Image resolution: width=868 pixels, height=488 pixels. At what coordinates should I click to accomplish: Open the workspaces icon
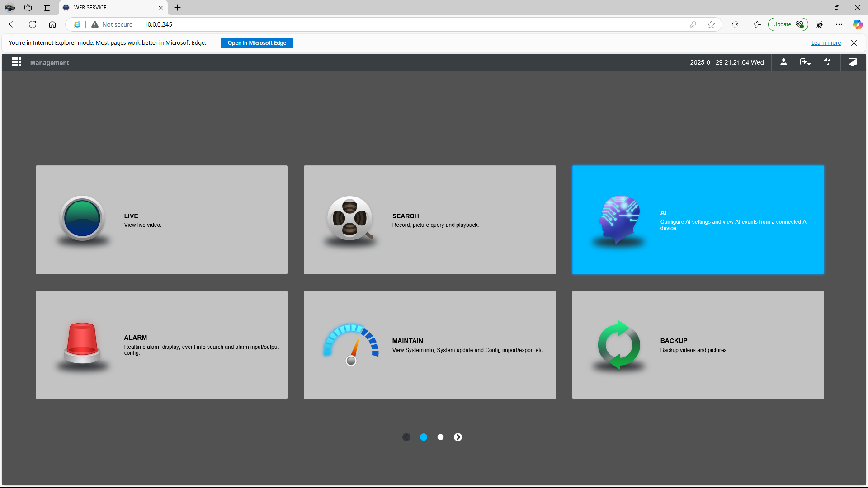28,8
